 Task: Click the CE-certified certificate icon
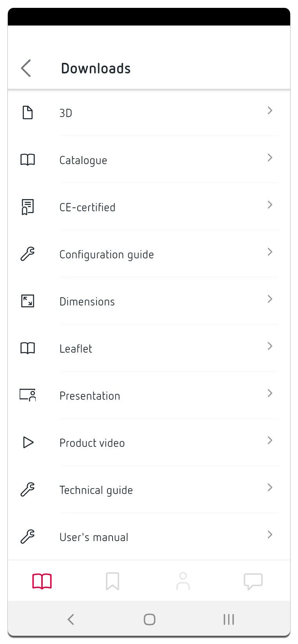pos(27,207)
